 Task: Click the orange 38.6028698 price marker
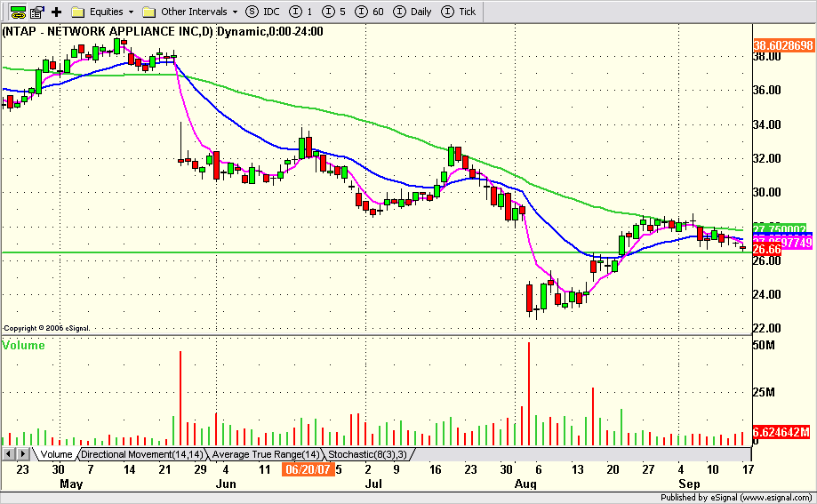pos(783,45)
